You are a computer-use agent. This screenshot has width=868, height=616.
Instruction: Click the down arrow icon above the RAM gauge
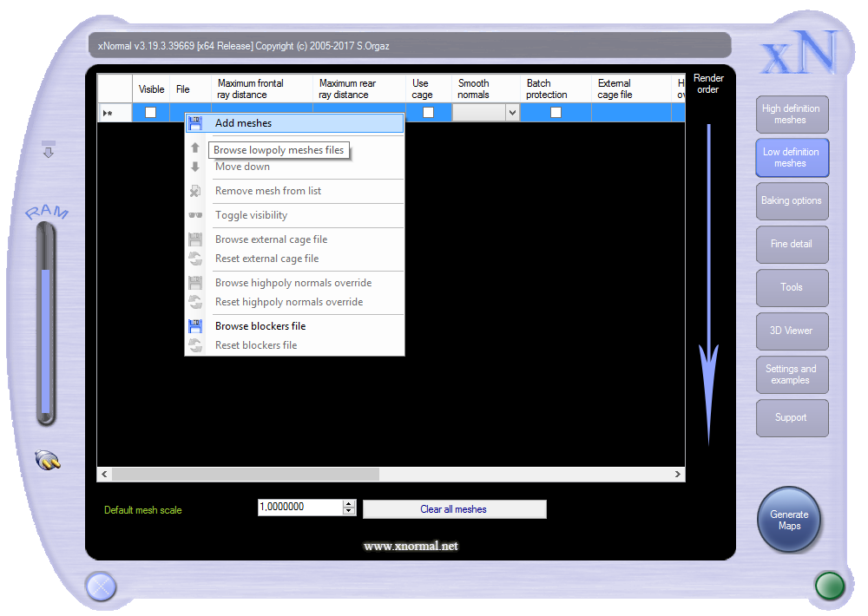[x=49, y=150]
